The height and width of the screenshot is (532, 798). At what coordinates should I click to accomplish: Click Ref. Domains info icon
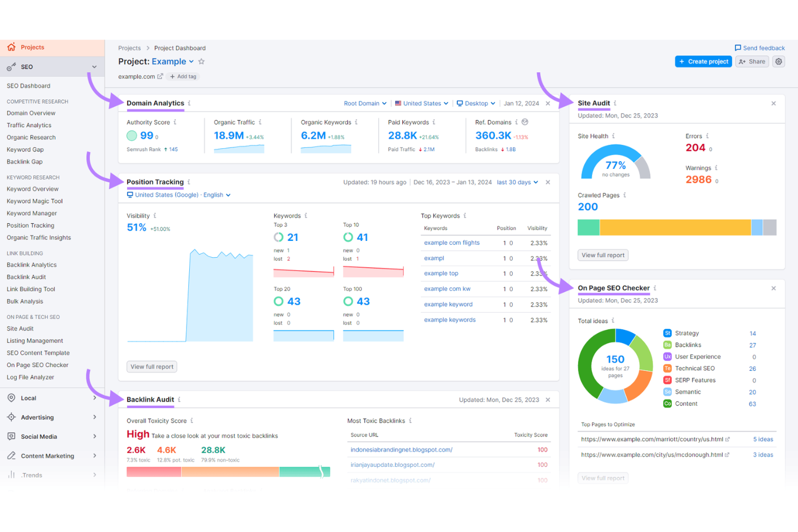click(516, 122)
